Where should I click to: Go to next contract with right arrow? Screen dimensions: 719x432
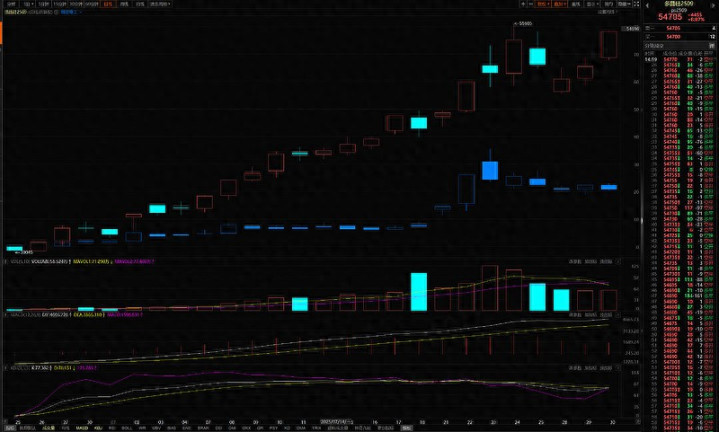(713, 6)
